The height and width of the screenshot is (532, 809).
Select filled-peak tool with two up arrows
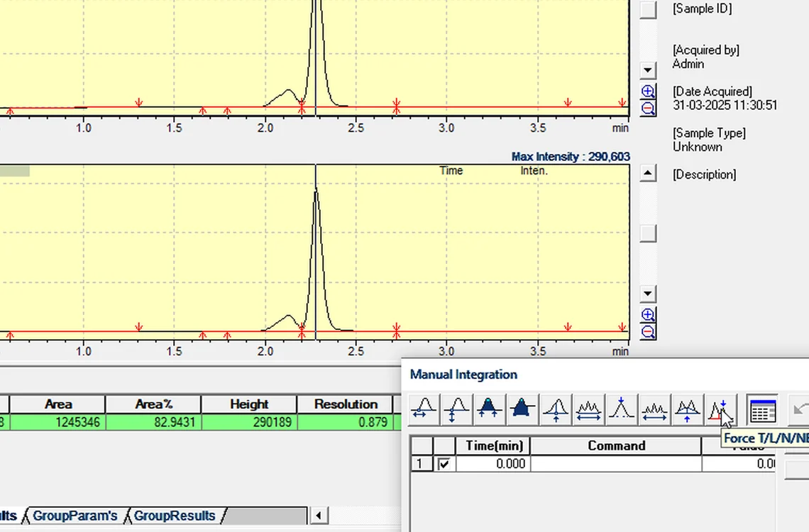click(x=489, y=410)
